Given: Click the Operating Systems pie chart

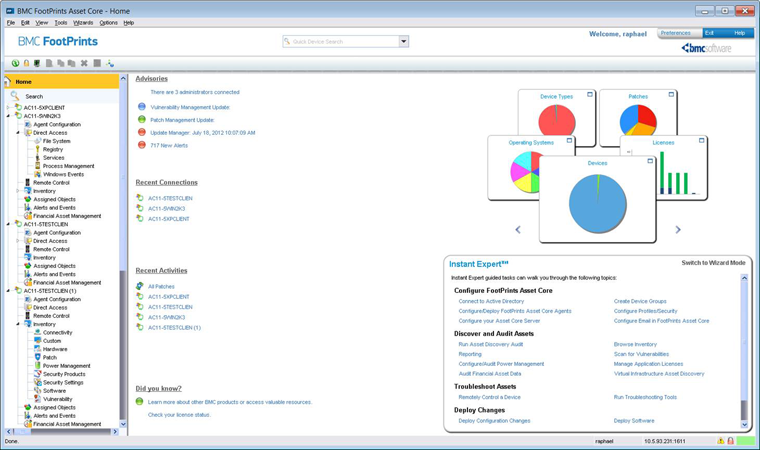Looking at the screenshot, I should click(524, 172).
